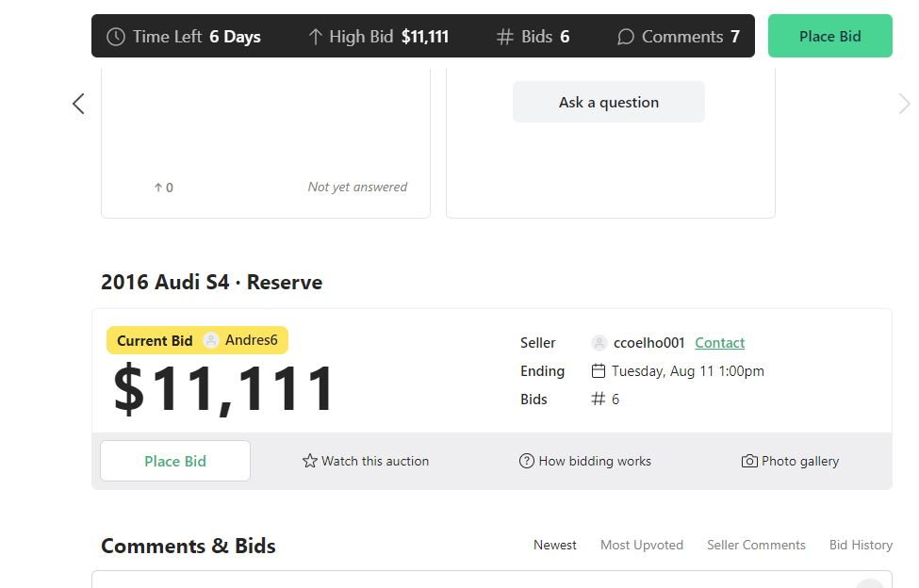Upvote the question with arrow 0
The image size is (919, 588).
[x=163, y=188]
